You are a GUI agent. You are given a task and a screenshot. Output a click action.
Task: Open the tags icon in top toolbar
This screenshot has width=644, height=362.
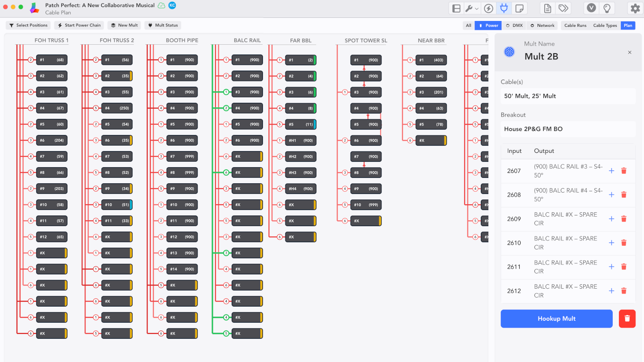(x=563, y=8)
